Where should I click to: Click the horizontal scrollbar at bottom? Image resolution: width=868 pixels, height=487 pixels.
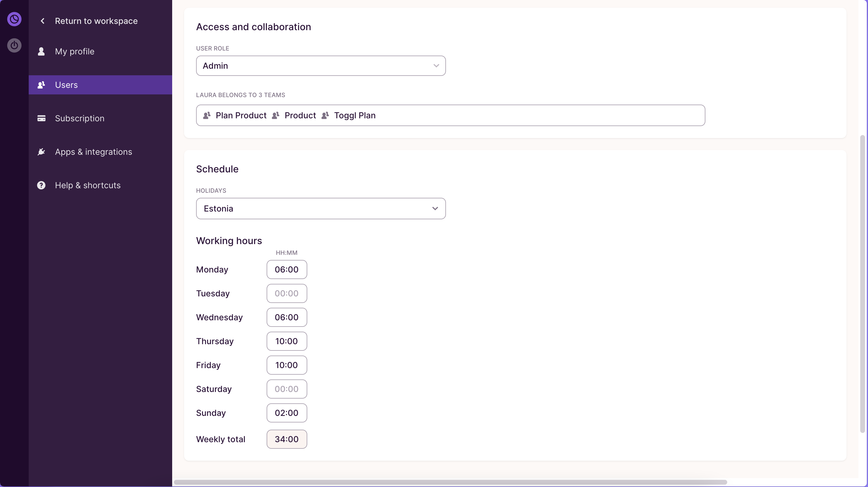(450, 482)
